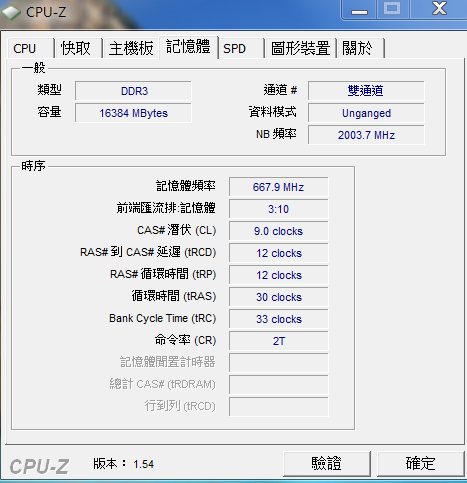Click the 記憶體頻率 label

point(186,186)
